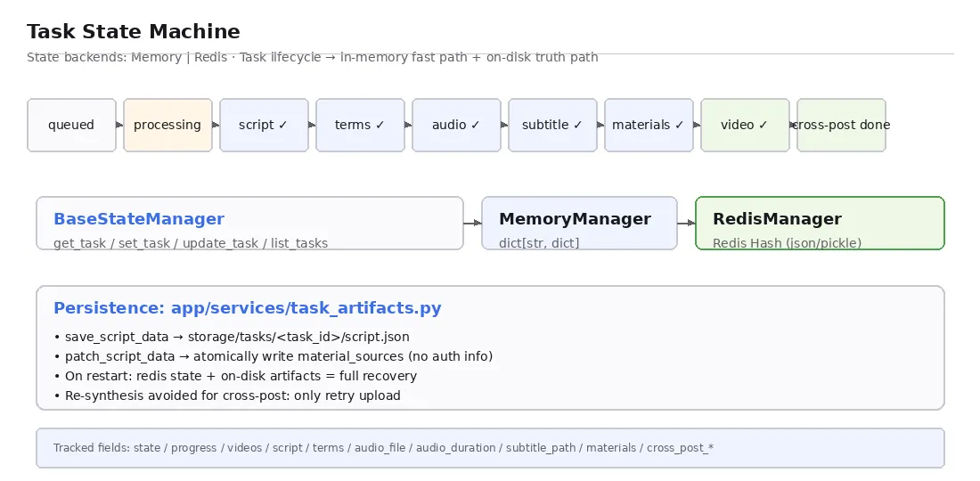Click the audio ✓ state box
Viewport: 980px width, 481px height.
457,125
